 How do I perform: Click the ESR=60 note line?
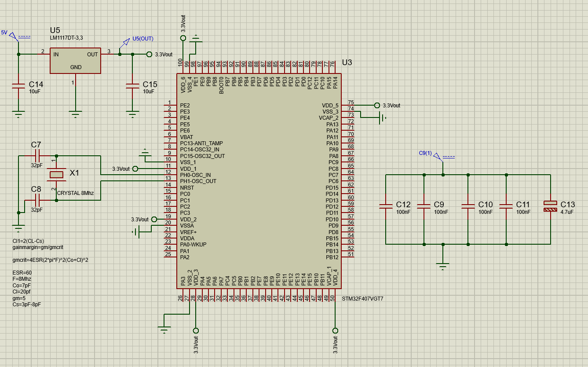point(22,273)
